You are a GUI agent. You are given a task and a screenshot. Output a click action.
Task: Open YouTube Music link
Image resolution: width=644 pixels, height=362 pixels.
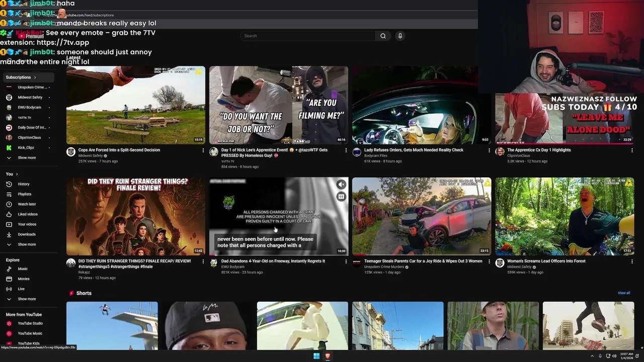coord(30,333)
